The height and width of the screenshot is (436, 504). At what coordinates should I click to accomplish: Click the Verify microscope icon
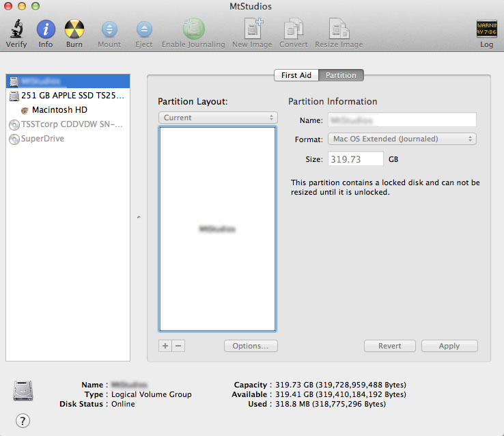(16, 29)
